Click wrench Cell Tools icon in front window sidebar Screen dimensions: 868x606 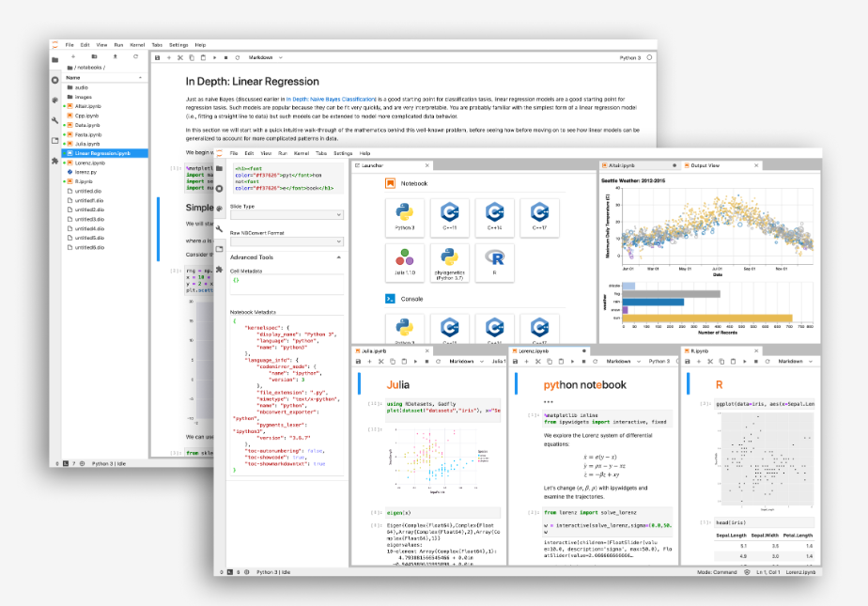pos(219,228)
